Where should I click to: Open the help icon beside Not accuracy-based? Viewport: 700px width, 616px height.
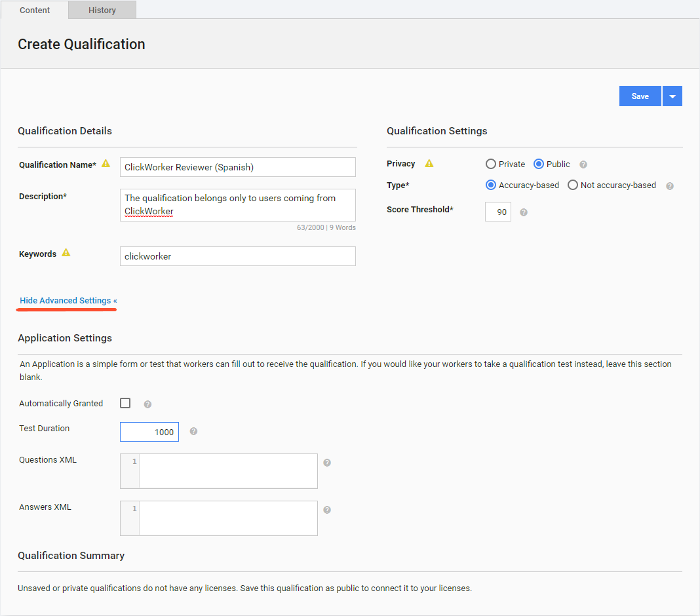[670, 186]
